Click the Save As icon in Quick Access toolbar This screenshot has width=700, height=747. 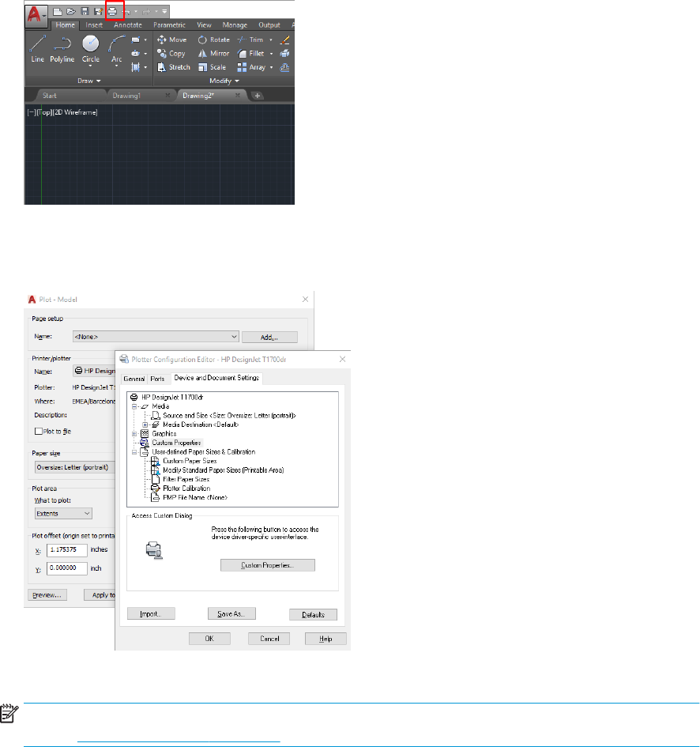(98, 11)
